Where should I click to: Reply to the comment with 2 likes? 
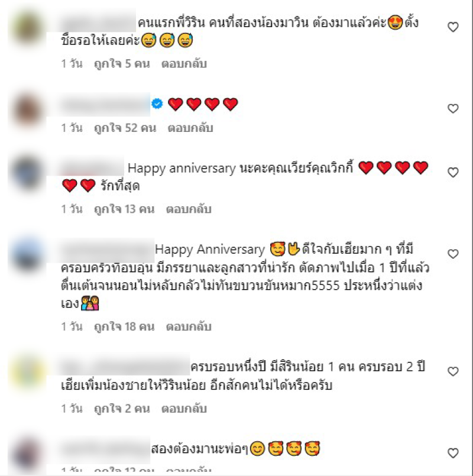184,409
